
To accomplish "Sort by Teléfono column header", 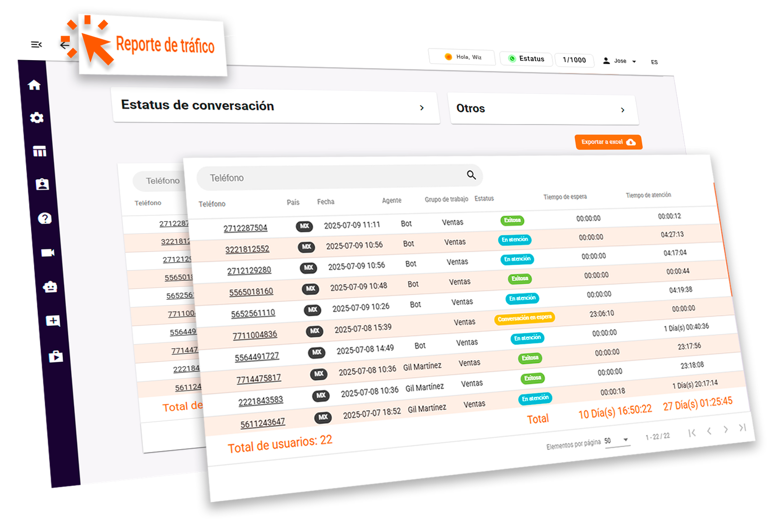I will (x=212, y=204).
